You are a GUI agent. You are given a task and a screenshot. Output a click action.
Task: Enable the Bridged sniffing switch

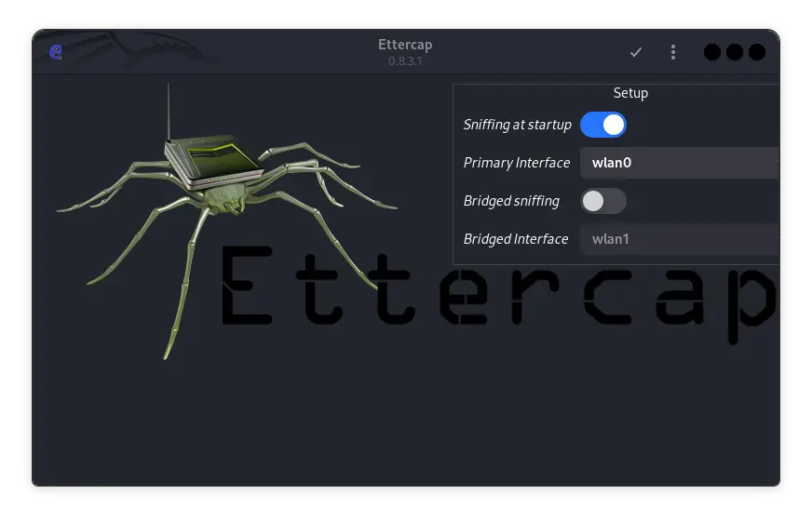(603, 201)
